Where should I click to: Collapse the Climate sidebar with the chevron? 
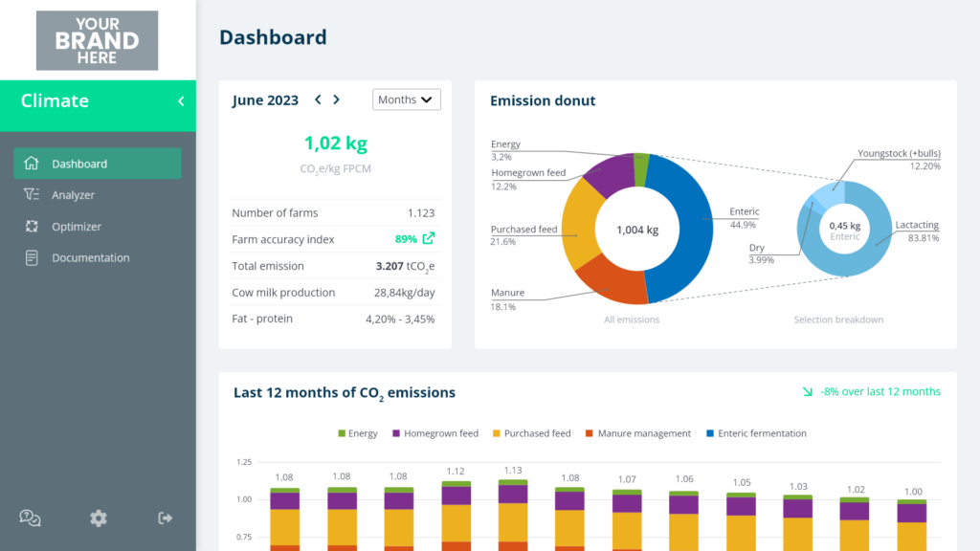[x=181, y=101]
